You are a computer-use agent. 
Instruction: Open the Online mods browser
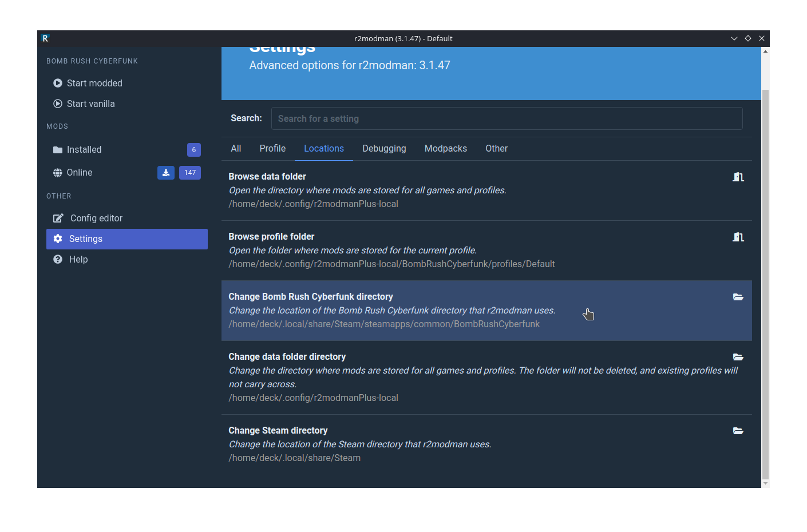click(x=127, y=173)
